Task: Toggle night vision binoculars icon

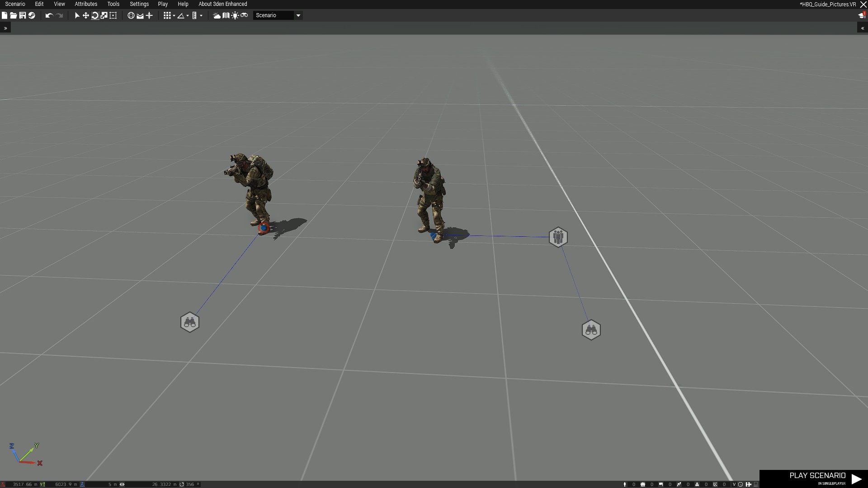Action: [x=244, y=15]
